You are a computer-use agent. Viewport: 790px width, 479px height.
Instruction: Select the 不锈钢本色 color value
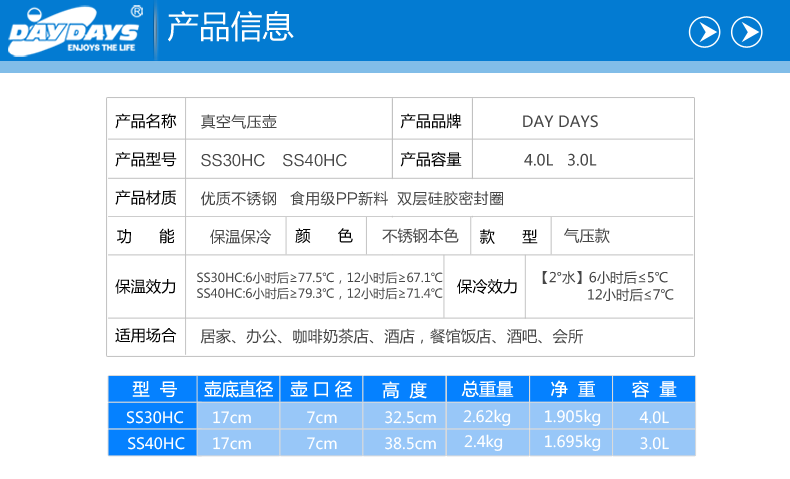[x=420, y=236]
